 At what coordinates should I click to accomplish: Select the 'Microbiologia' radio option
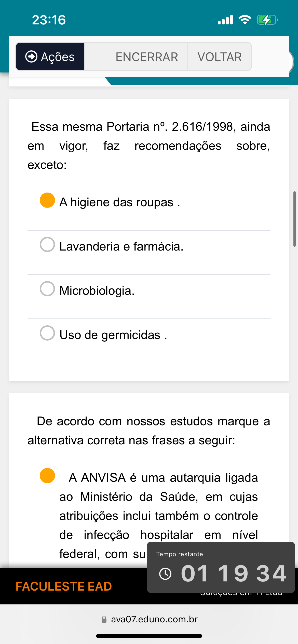[47, 289]
